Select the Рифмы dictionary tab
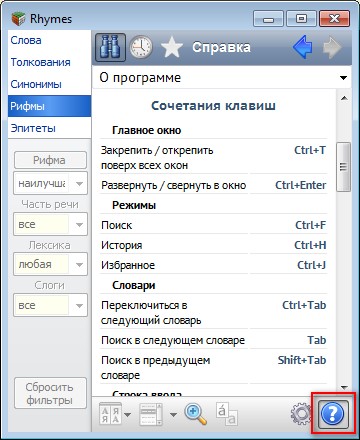The height and width of the screenshot is (440, 360). click(x=49, y=106)
